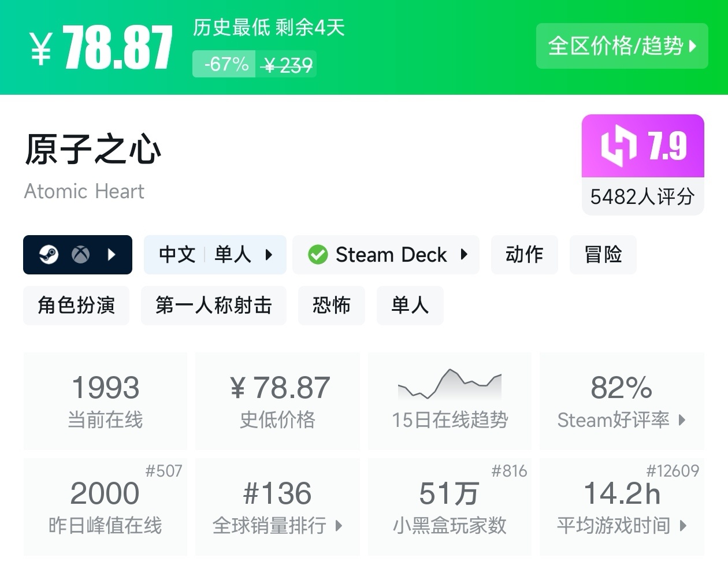Open 全球销量排行 sales ranking

click(277, 507)
